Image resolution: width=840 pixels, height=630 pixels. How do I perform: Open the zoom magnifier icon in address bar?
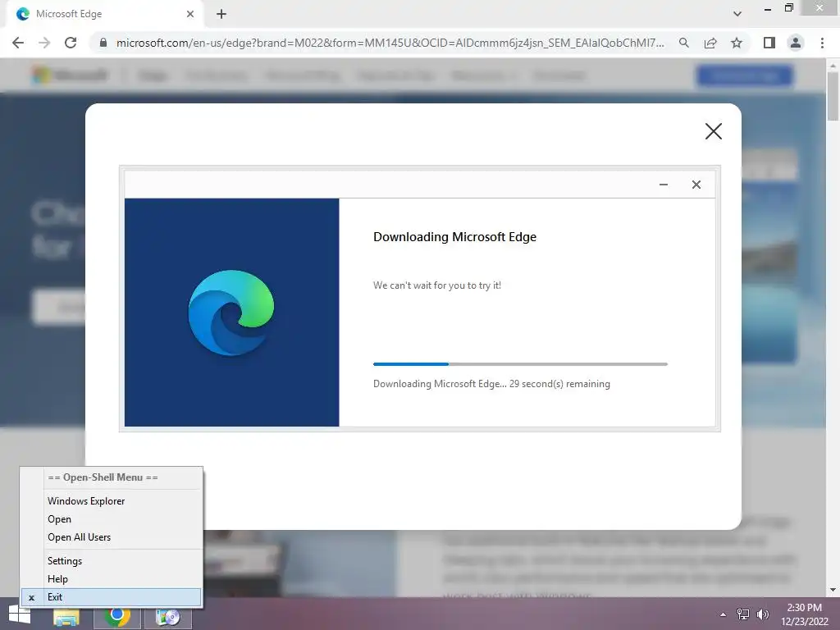683,43
